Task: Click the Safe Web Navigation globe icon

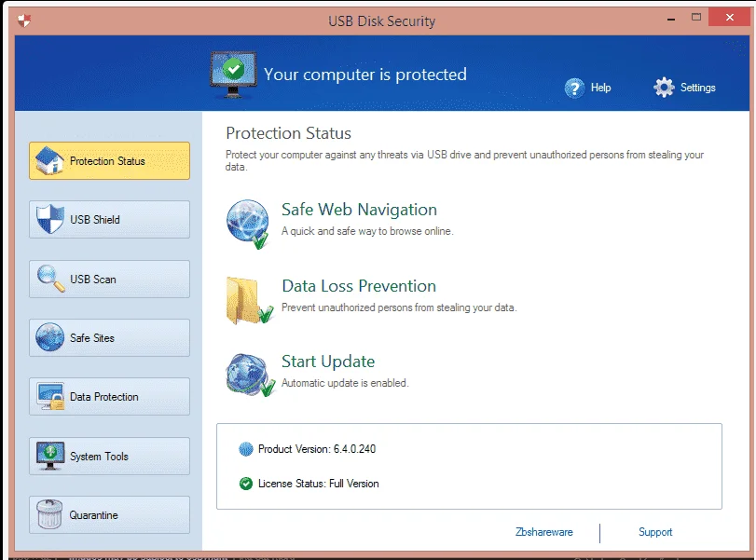Action: click(248, 225)
